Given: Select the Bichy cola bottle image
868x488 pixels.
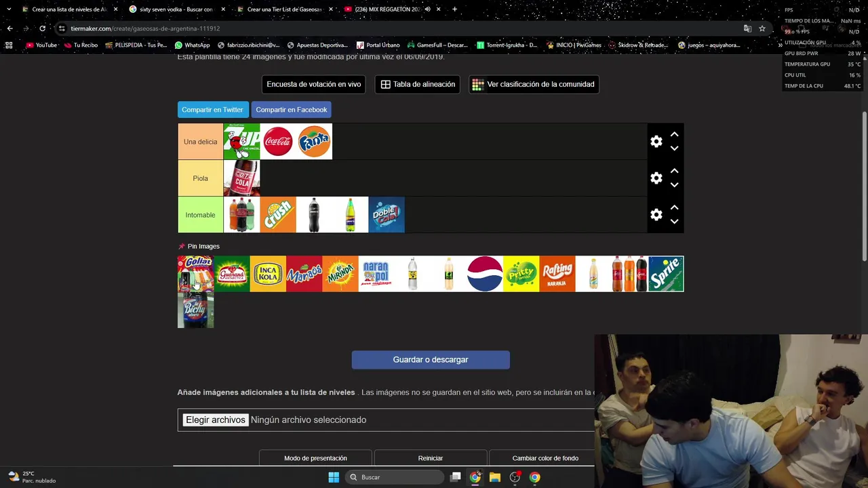Looking at the screenshot, I should point(195,310).
